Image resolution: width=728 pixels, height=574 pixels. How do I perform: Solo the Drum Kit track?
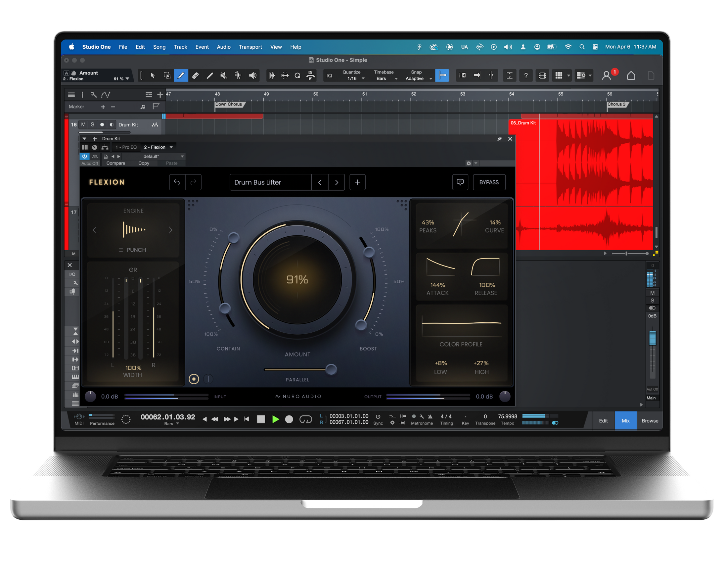click(x=92, y=125)
